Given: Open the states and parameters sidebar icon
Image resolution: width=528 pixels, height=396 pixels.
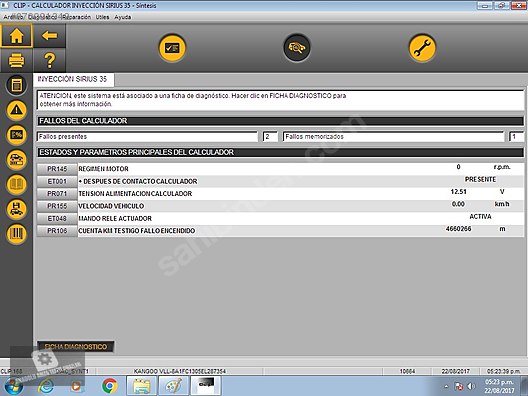Looking at the screenshot, I should tap(16, 135).
